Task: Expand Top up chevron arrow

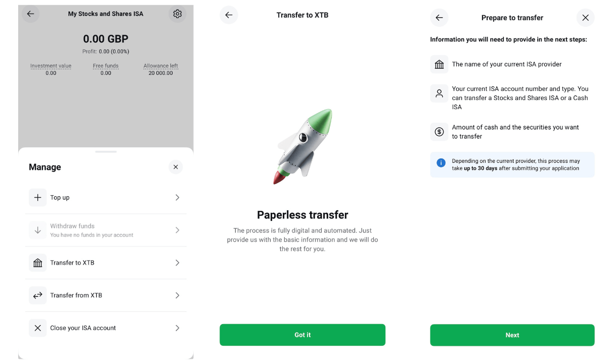Action: coord(177,198)
